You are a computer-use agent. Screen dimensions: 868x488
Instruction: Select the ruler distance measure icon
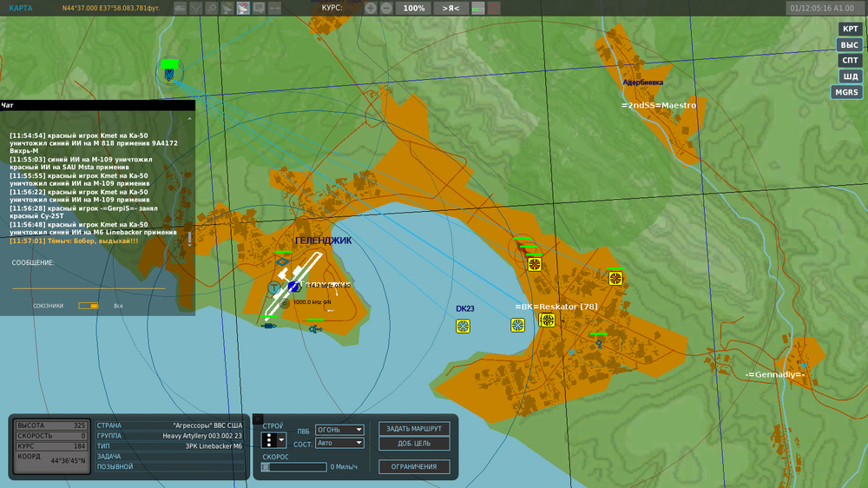274,9
